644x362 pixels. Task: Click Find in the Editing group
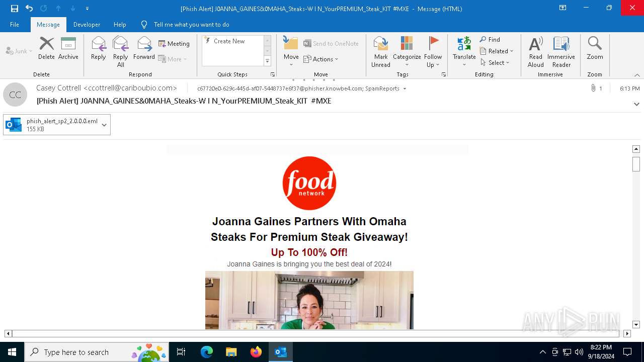(490, 40)
